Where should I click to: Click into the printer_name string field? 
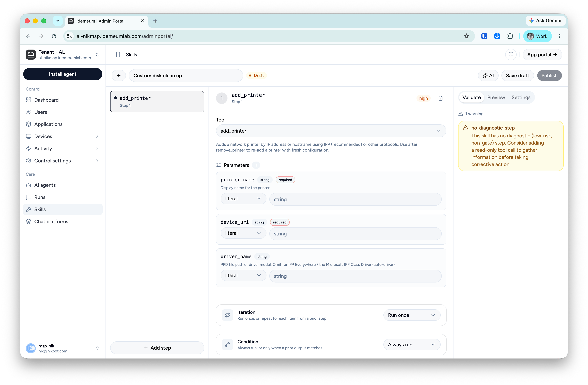tap(355, 199)
